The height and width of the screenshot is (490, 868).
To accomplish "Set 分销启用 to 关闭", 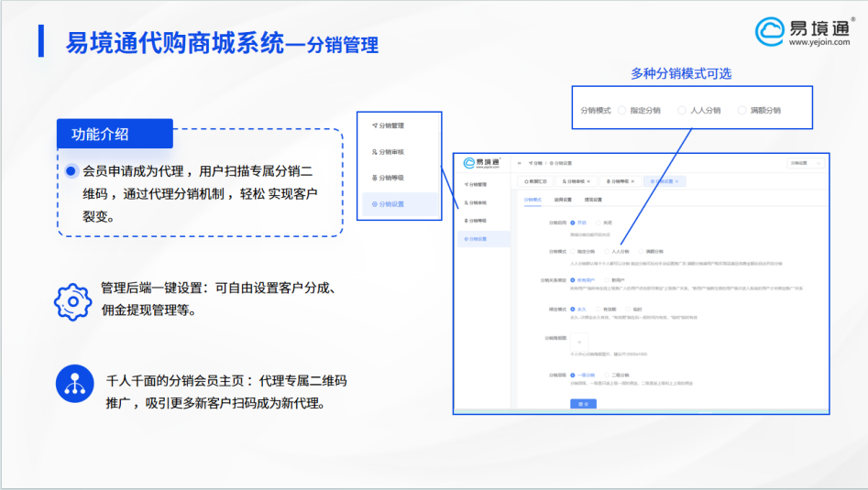I will 599,223.
